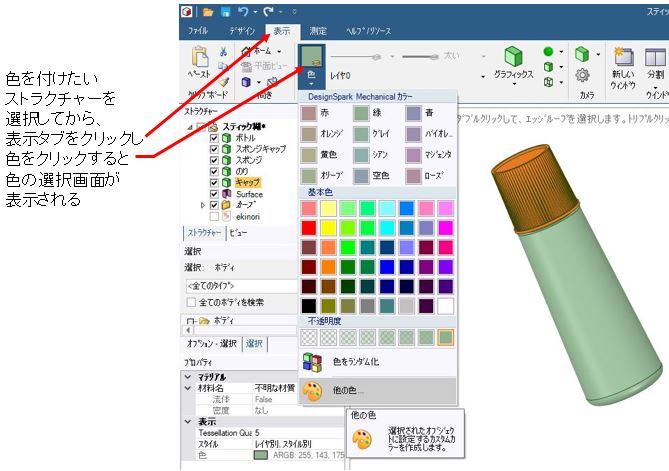This screenshot has width=669, height=471.
Task: Click the カーブ folder icon in tree
Action: [227, 205]
